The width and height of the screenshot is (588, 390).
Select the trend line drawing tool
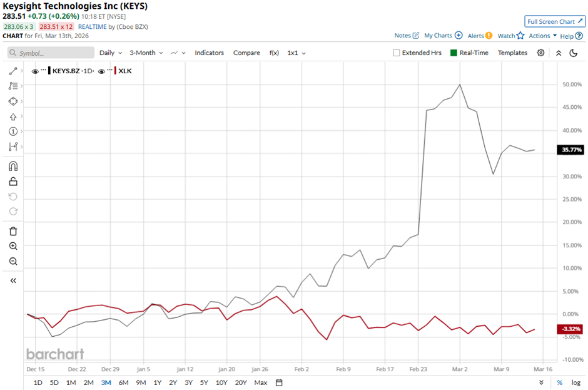click(13, 71)
